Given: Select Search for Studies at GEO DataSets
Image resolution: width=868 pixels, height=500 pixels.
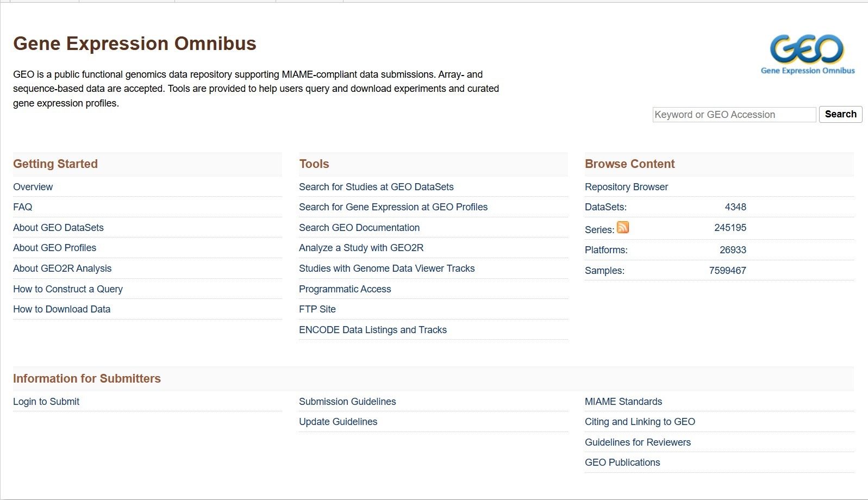Looking at the screenshot, I should [376, 187].
